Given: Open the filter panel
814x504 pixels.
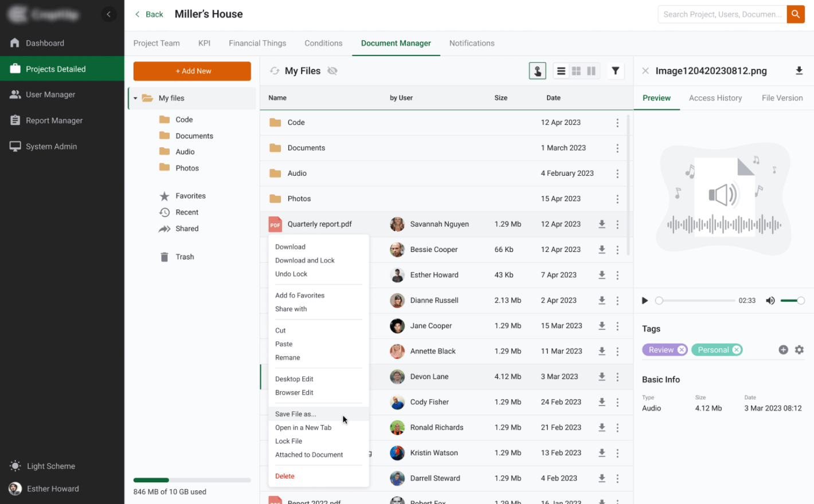Looking at the screenshot, I should [x=615, y=70].
